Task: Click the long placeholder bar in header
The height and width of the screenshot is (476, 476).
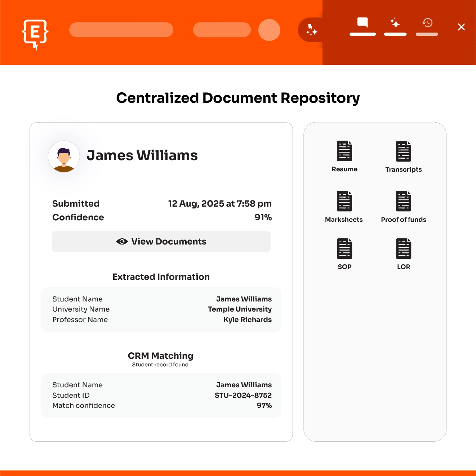Action: (x=121, y=30)
